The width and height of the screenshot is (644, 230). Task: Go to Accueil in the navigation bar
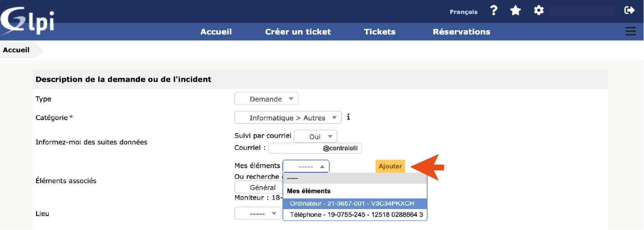coord(216,32)
